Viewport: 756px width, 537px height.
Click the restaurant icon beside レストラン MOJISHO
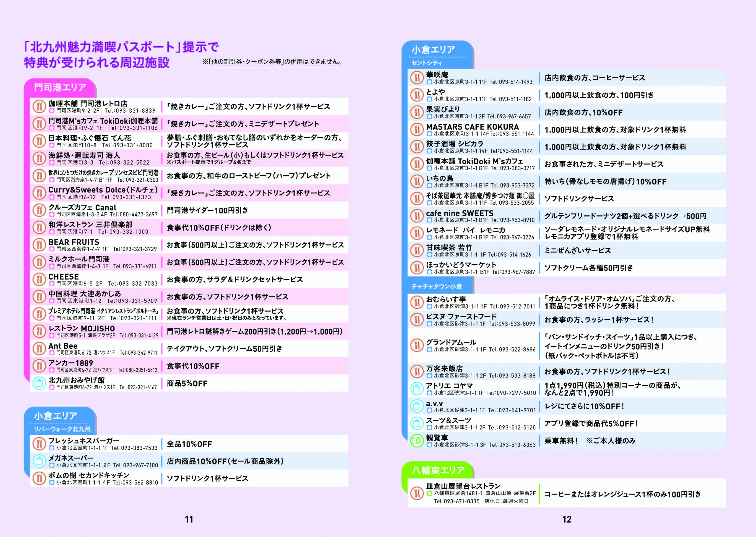[39, 331]
